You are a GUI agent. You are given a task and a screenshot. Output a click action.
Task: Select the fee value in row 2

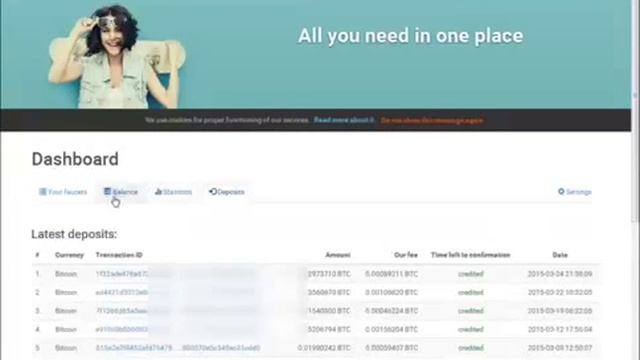(391, 293)
